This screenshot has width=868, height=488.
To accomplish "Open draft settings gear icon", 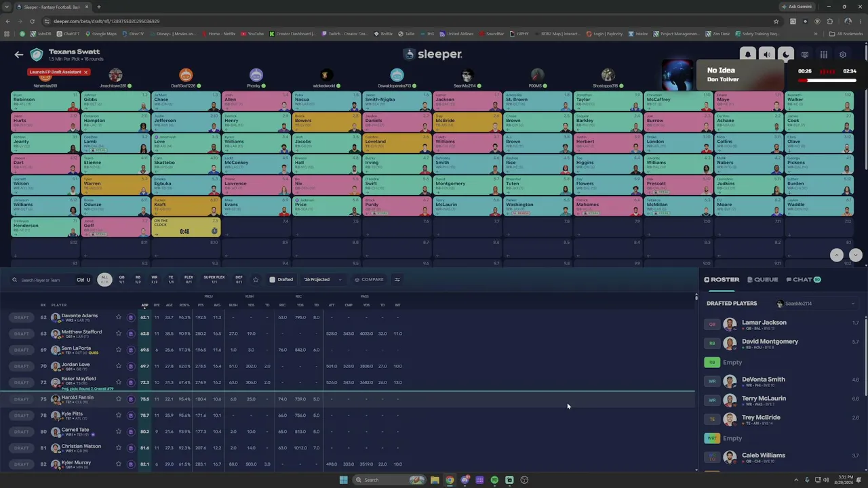I will pyautogui.click(x=843, y=55).
